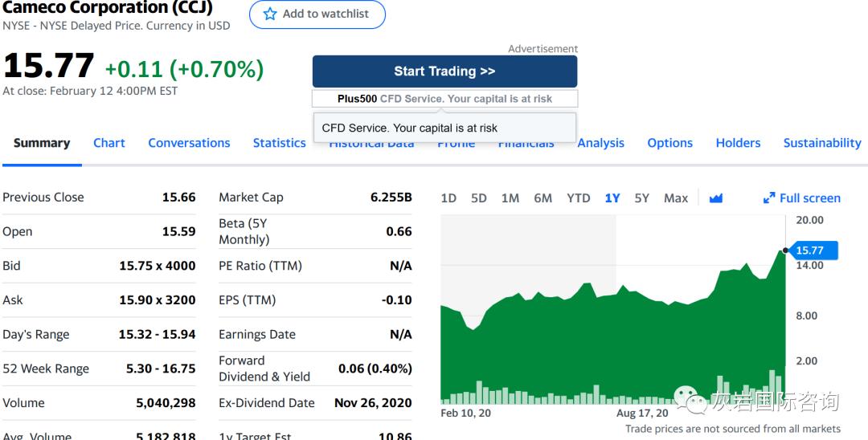868x440 pixels.
Task: Select the YTD chart range
Action: (x=579, y=198)
